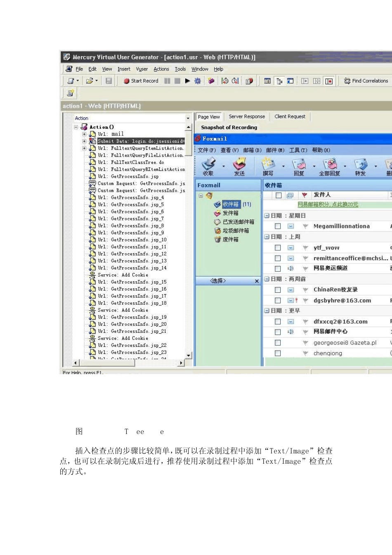392x555 pixels.
Task: Click the tree horizontal scrollbar right arrow
Action: tap(181, 363)
